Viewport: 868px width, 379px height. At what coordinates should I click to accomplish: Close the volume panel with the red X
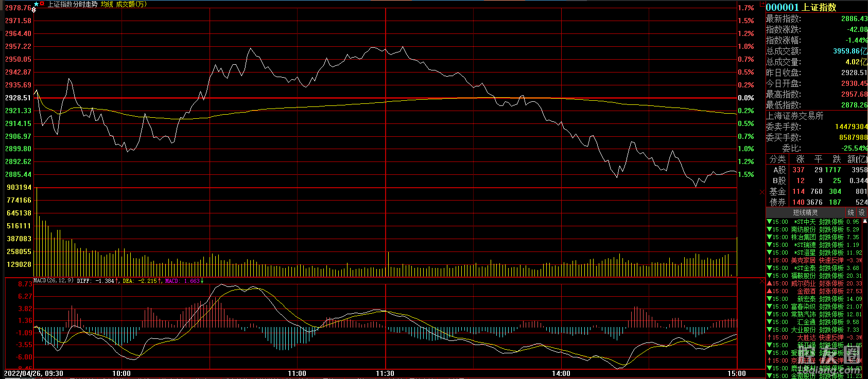coord(762,191)
